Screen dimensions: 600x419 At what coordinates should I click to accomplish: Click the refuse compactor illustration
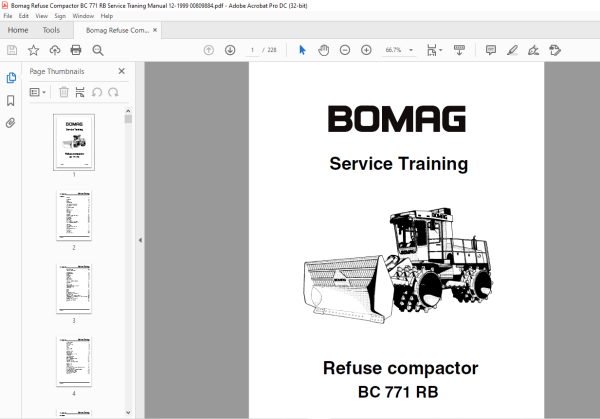click(x=398, y=266)
